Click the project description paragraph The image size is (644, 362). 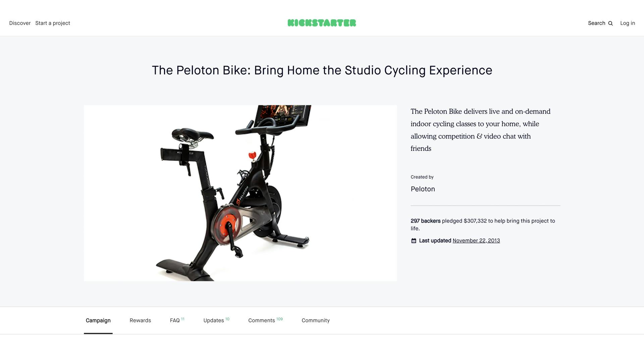(x=480, y=130)
